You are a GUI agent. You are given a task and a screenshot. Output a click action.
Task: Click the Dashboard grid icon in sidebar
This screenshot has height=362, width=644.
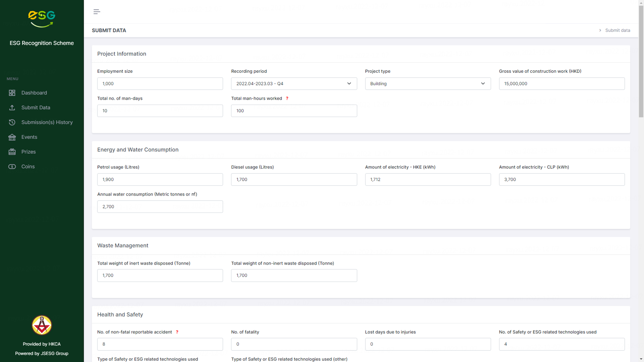(x=12, y=93)
